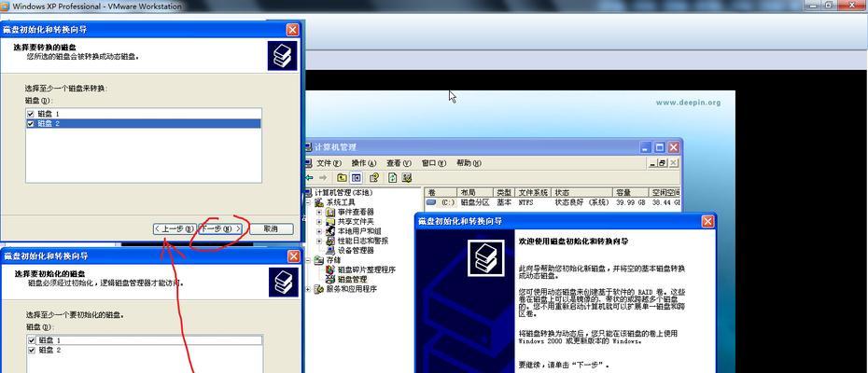Select 计算机管理(本地) root tree node
Image resolution: width=868 pixels, height=373 pixels.
(x=343, y=193)
